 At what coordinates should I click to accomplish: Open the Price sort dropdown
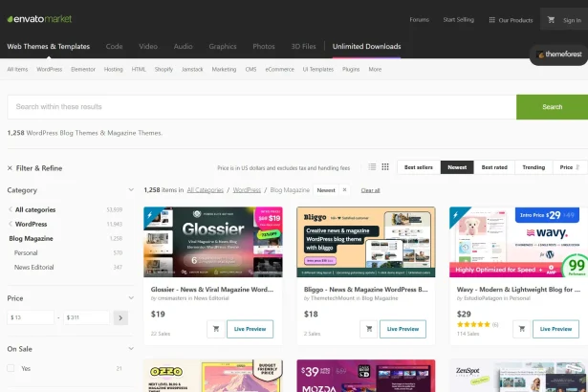click(x=570, y=167)
